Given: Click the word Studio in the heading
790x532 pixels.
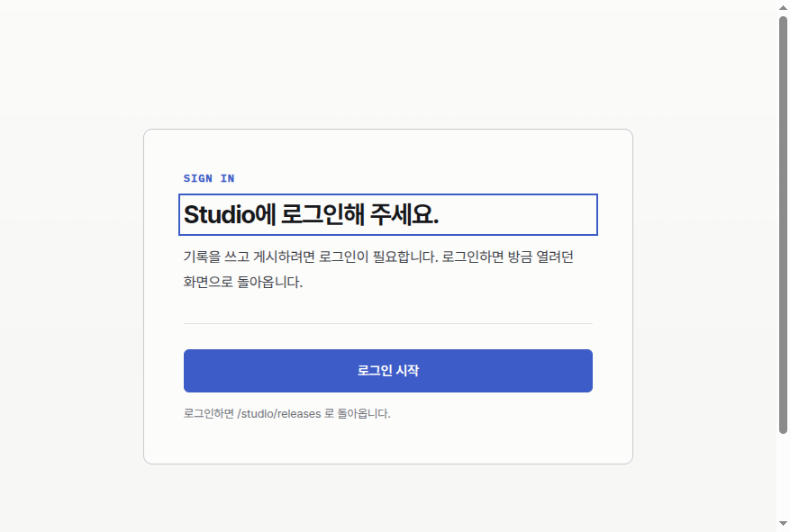Looking at the screenshot, I should [x=219, y=214].
